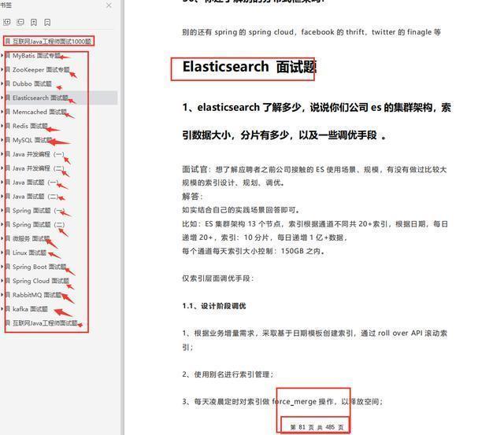Image resolution: width=504 pixels, height=435 pixels.
Task: Click the 1.1、设计阶段调优 subheading
Action: (x=213, y=306)
